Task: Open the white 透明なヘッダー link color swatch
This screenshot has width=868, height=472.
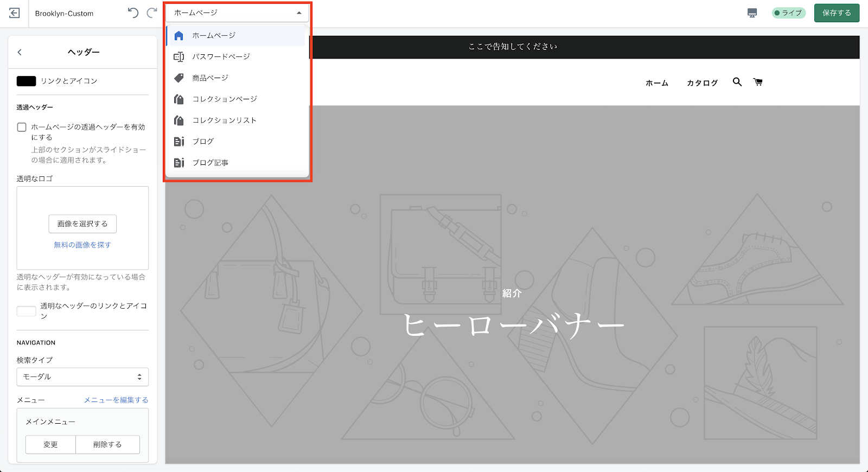Action: [x=26, y=311]
